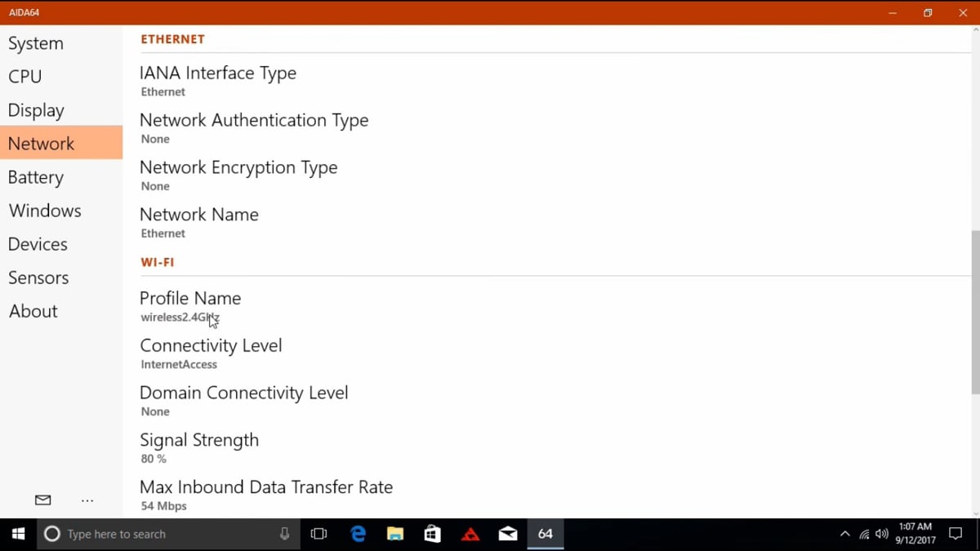Open the mail feedback icon in sidebar
The height and width of the screenshot is (551, 980).
(x=43, y=500)
